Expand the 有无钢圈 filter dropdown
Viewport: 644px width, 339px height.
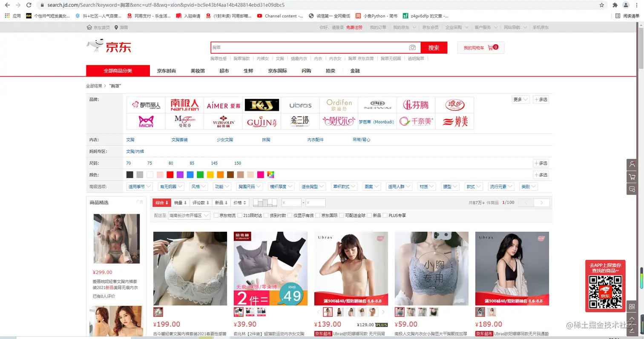click(171, 187)
